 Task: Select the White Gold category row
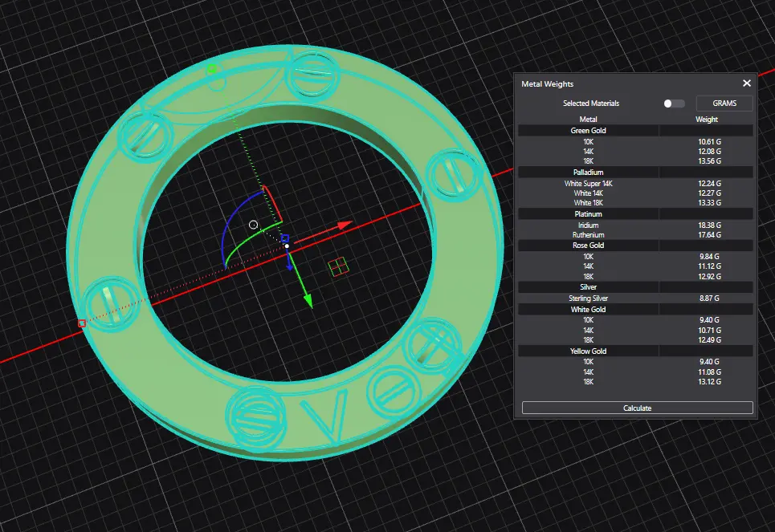[635, 309]
